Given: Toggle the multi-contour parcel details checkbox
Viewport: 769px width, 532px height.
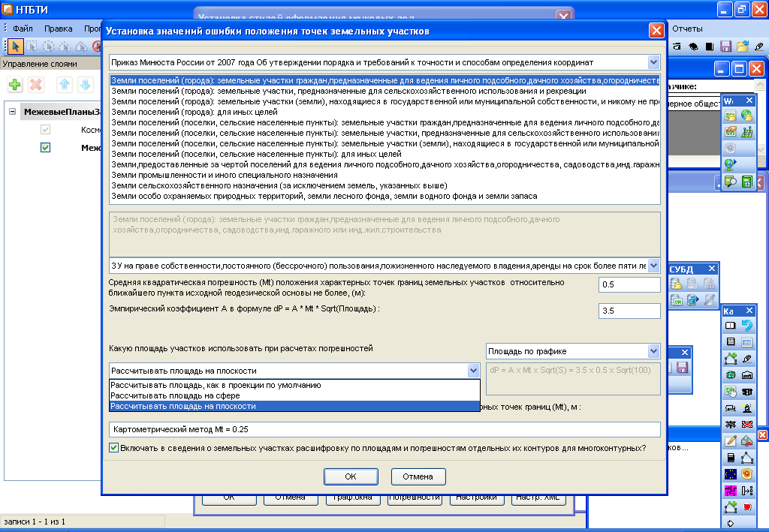Looking at the screenshot, I should (x=114, y=448).
